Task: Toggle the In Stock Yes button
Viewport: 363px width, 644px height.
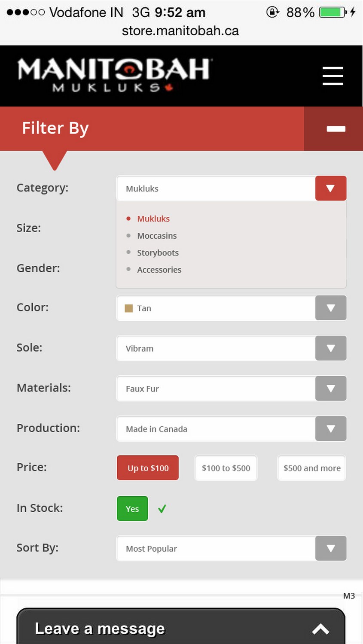Action: (x=132, y=509)
